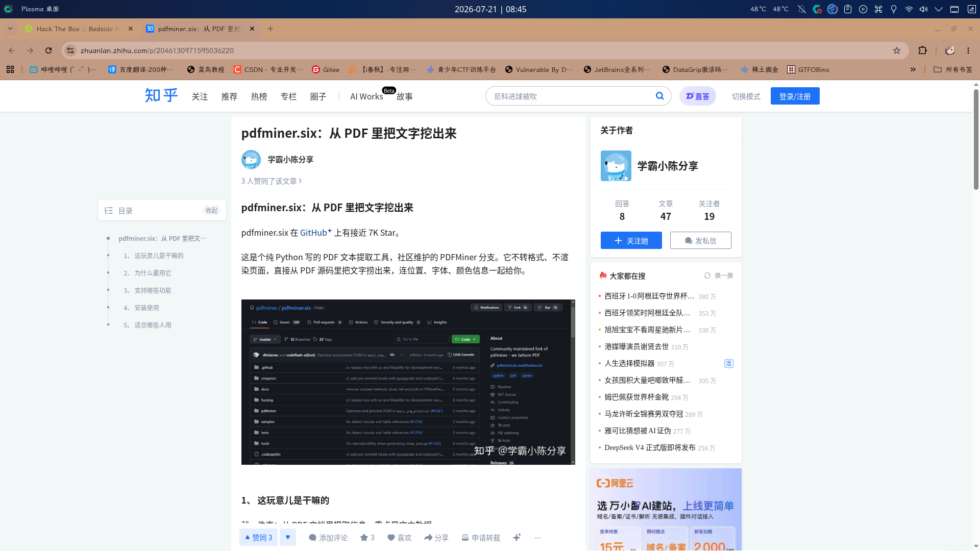Open the 专栏 navigation item
Screen dimensions: 980x551
click(x=288, y=96)
